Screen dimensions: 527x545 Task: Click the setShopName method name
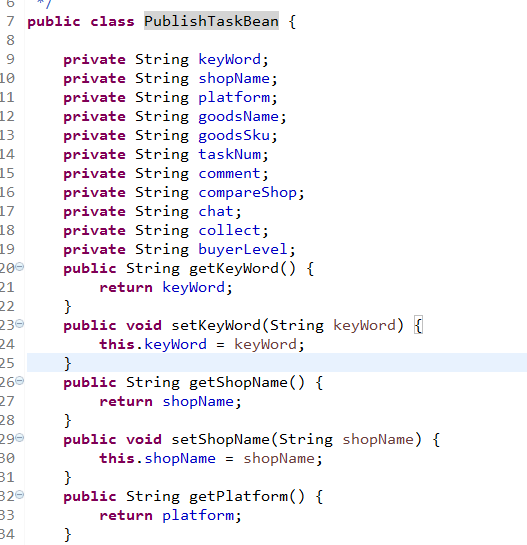click(220, 439)
